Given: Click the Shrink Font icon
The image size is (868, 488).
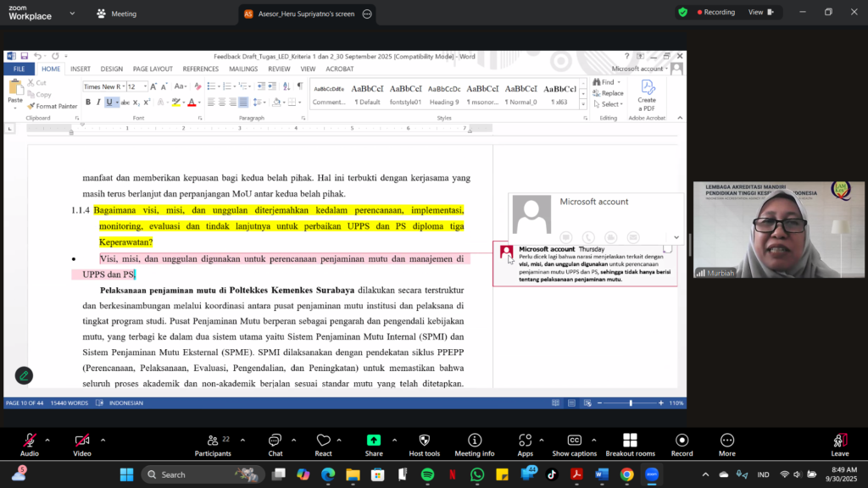Looking at the screenshot, I should (164, 86).
